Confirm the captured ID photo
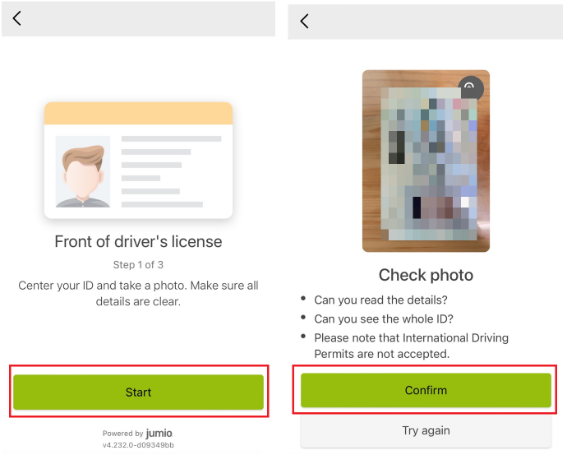Image resolution: width=565 pixels, height=454 pixels. (x=426, y=390)
